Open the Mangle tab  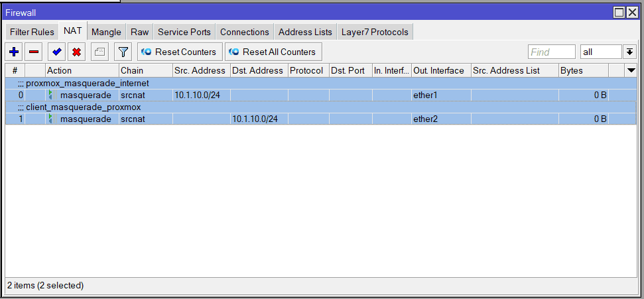pyautogui.click(x=106, y=32)
